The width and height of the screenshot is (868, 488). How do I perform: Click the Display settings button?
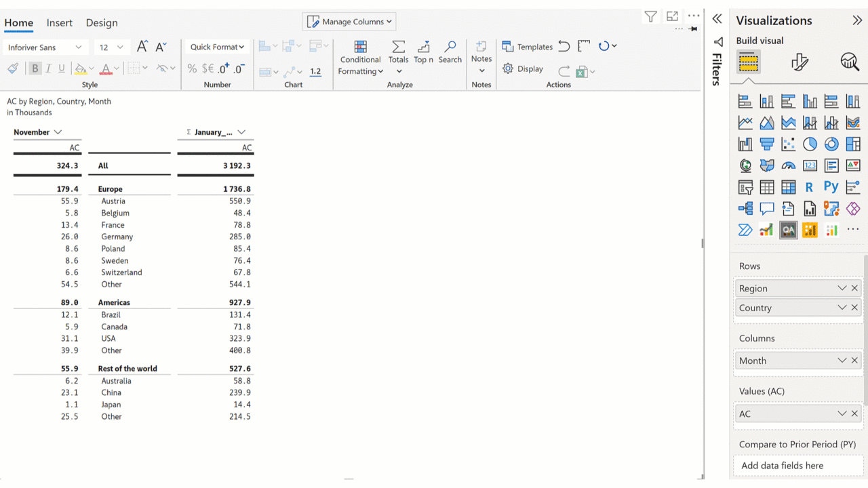point(523,68)
